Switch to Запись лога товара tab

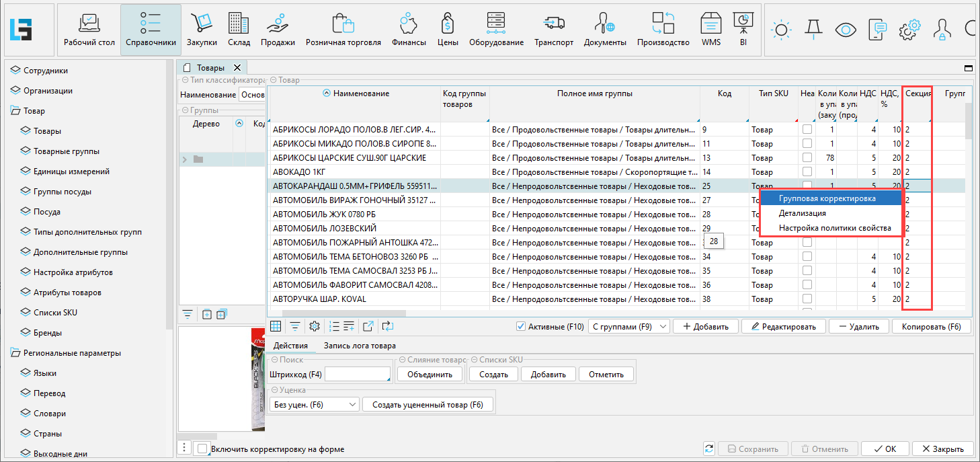360,346
